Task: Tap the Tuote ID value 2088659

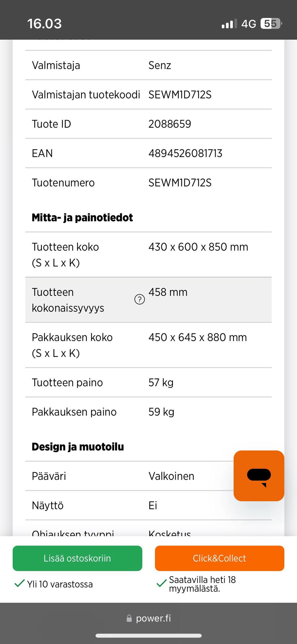Action: (170, 124)
